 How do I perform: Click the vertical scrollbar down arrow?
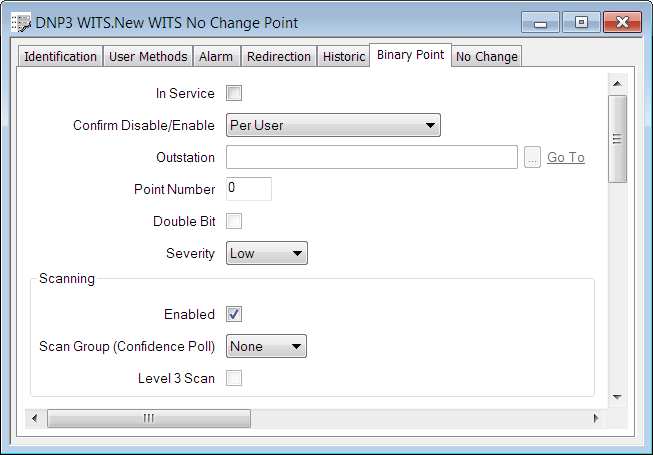click(617, 397)
